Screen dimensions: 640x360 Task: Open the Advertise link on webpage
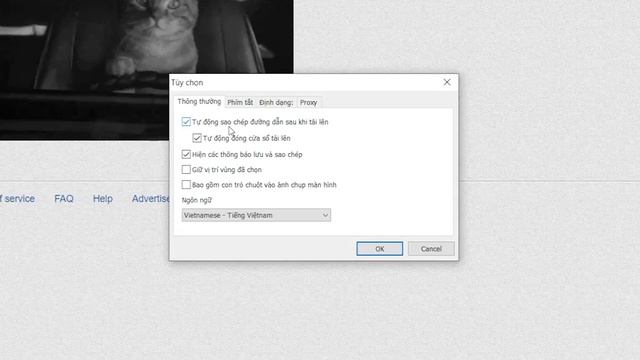pyautogui.click(x=150, y=199)
